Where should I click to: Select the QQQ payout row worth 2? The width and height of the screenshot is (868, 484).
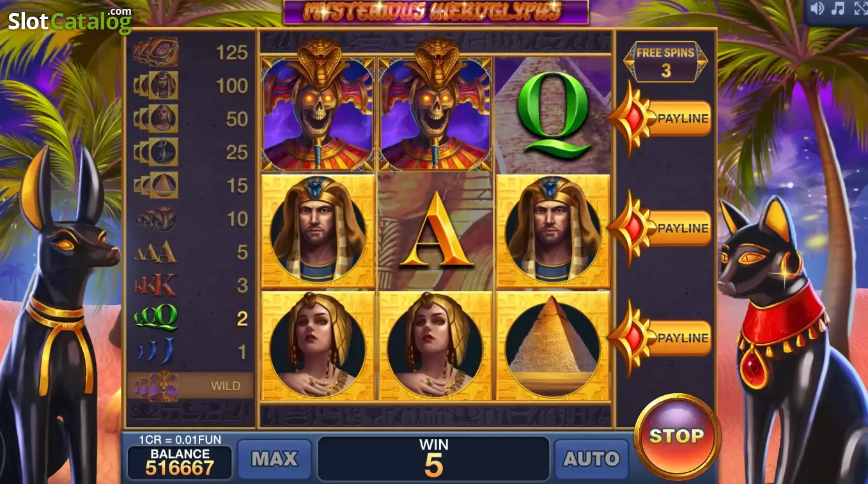(x=191, y=318)
